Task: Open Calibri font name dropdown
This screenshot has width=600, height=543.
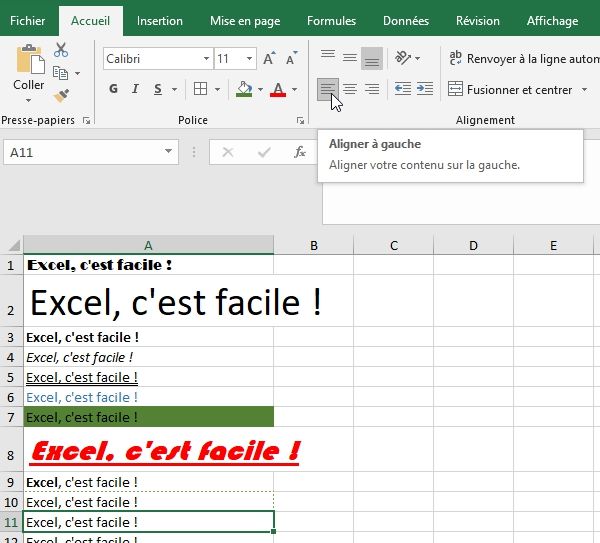Action: click(206, 59)
